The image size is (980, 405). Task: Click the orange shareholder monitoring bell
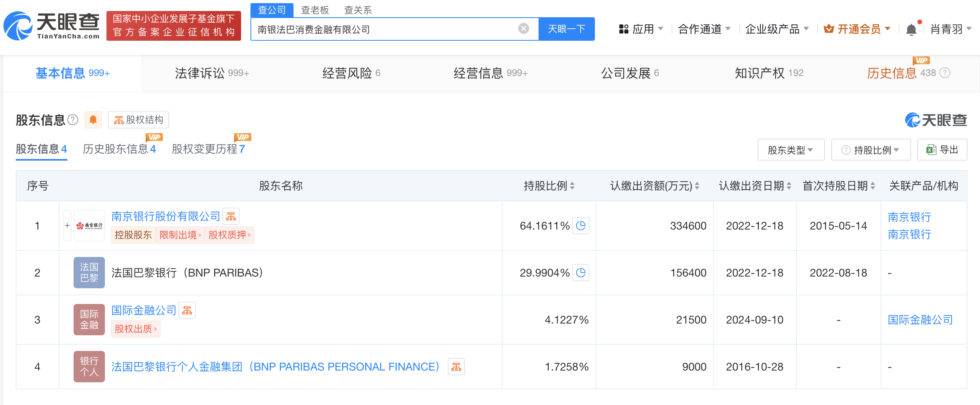(93, 119)
